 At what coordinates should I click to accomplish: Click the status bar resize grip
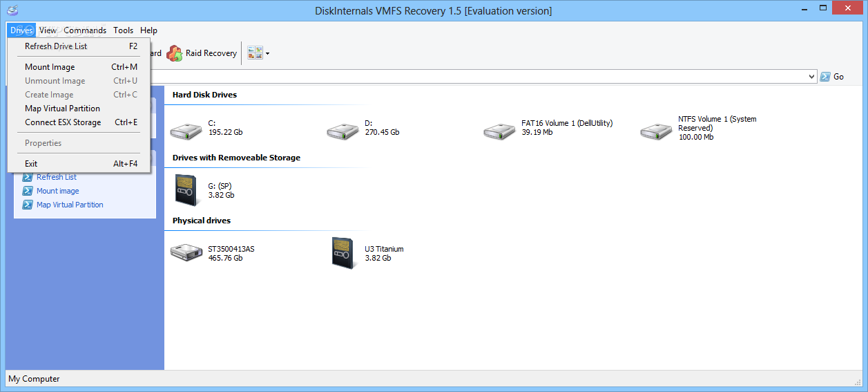858,381
